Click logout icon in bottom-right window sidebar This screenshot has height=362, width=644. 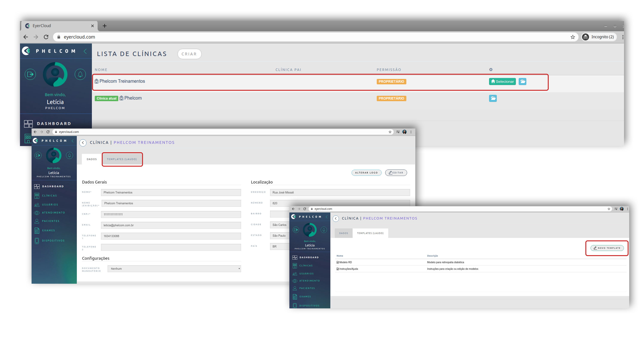296,230
